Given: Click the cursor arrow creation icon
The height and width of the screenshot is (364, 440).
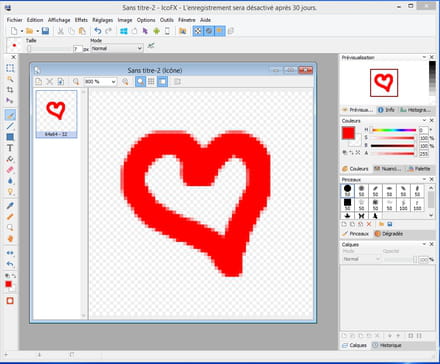Looking at the screenshot, I should point(145,31).
